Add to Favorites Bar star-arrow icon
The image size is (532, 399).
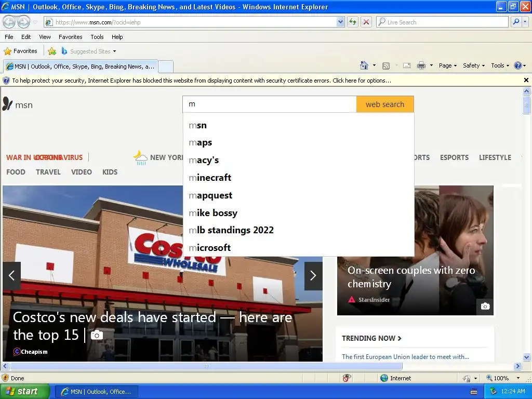tap(52, 51)
